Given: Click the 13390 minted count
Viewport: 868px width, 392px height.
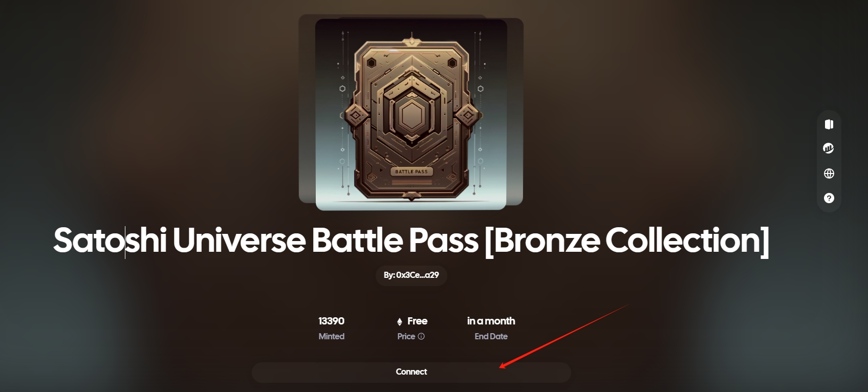Looking at the screenshot, I should click(332, 321).
